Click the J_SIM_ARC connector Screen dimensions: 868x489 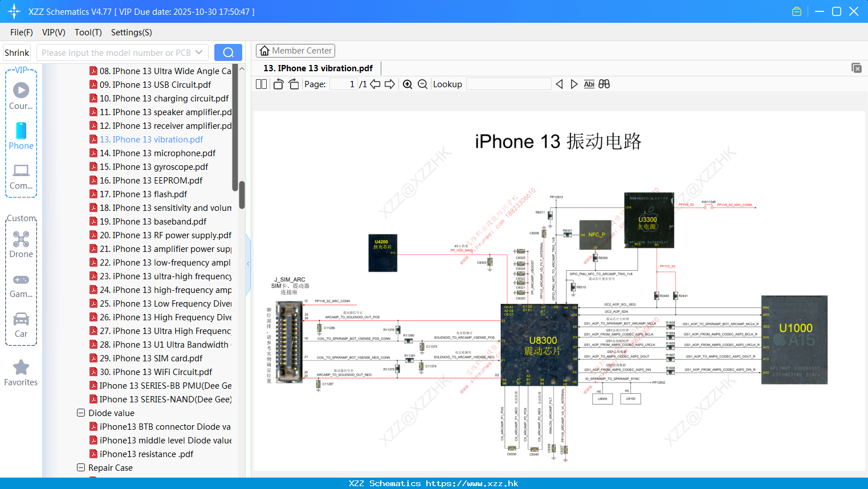pos(289,341)
